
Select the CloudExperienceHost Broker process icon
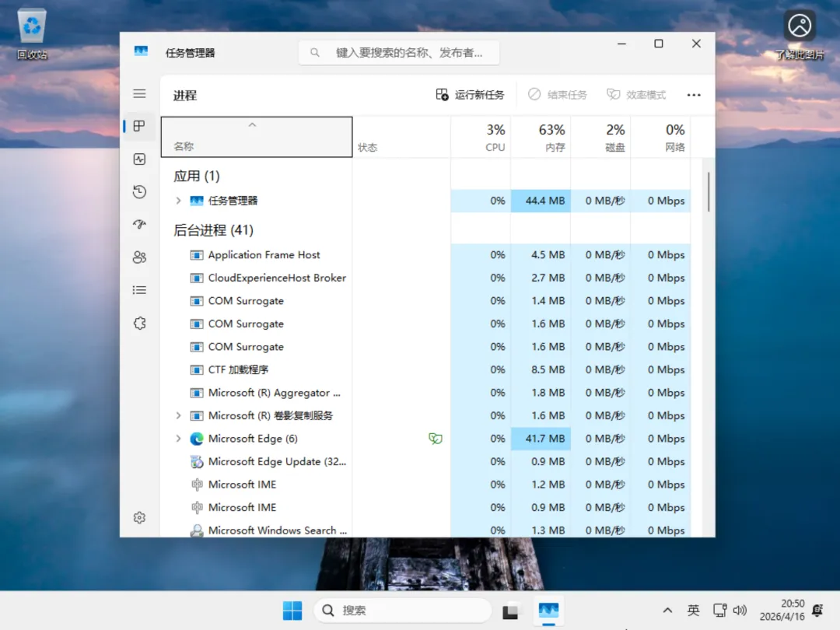pyautogui.click(x=197, y=278)
